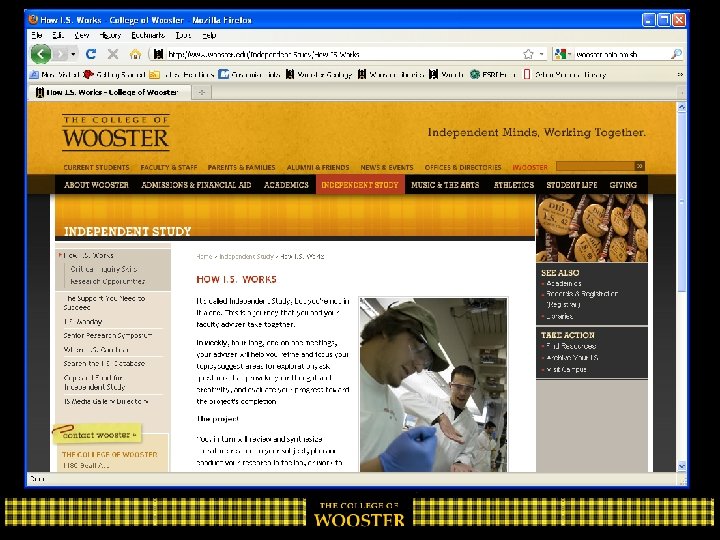Viewport: 720px width, 540px height.
Task: Open Admissions & Financial Aid nav item
Action: [x=196, y=185]
